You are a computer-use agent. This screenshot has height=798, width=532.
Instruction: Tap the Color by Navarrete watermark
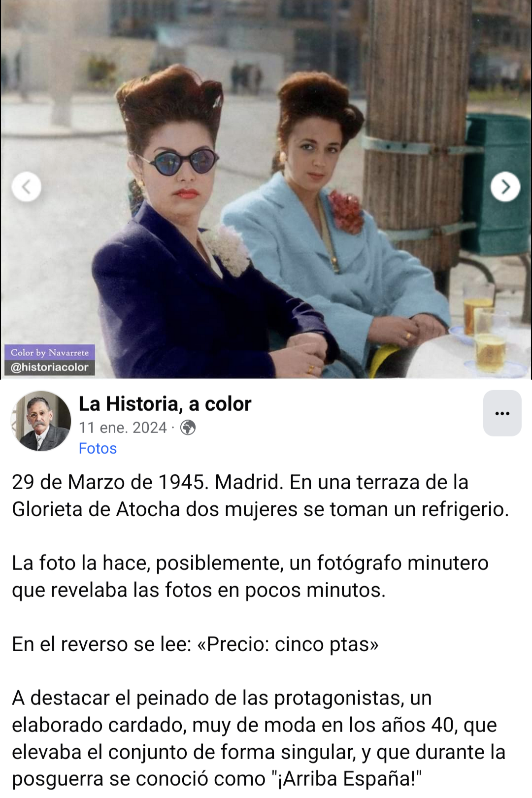pos(49,353)
